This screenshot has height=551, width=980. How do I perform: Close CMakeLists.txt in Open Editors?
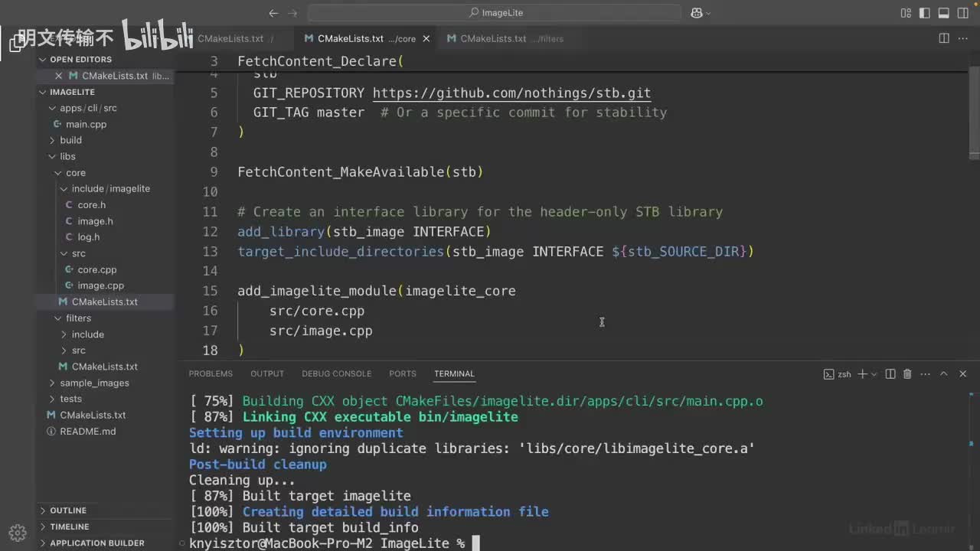59,76
